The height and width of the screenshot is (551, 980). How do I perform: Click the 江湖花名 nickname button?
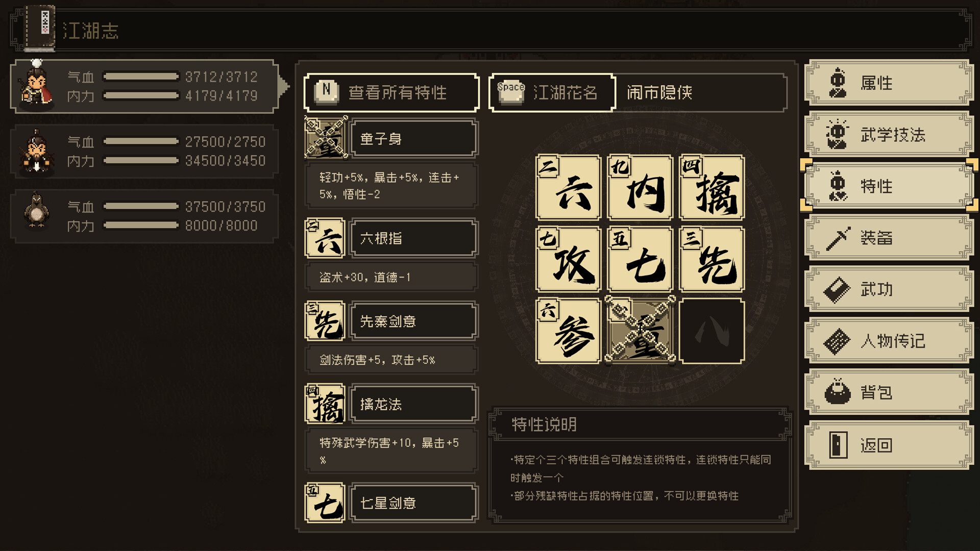coord(552,92)
